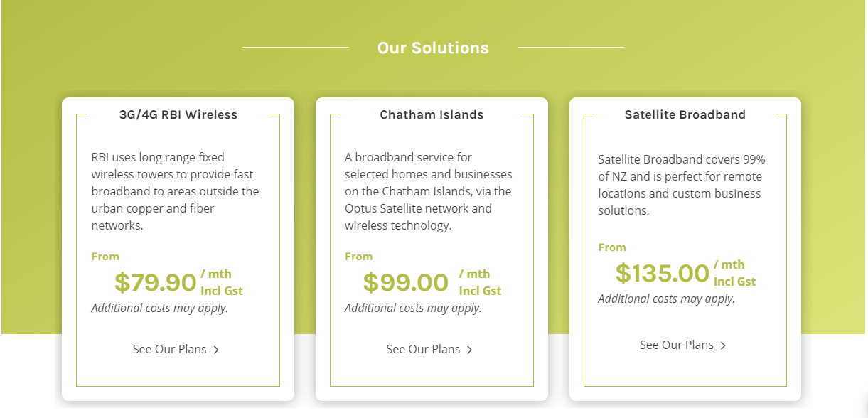Click Additional costs may apply under $79.90
This screenshot has width=868, height=418.
click(160, 308)
